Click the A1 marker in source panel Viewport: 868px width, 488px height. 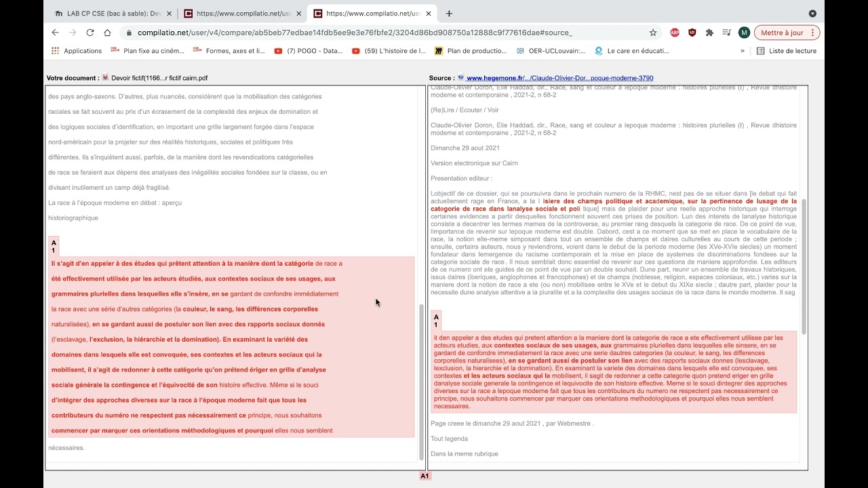pos(436,321)
